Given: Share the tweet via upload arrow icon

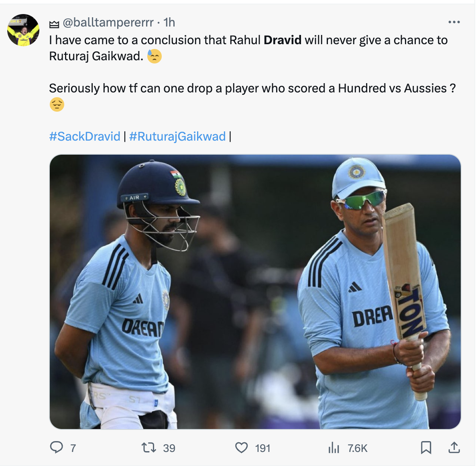Looking at the screenshot, I should click(x=454, y=448).
